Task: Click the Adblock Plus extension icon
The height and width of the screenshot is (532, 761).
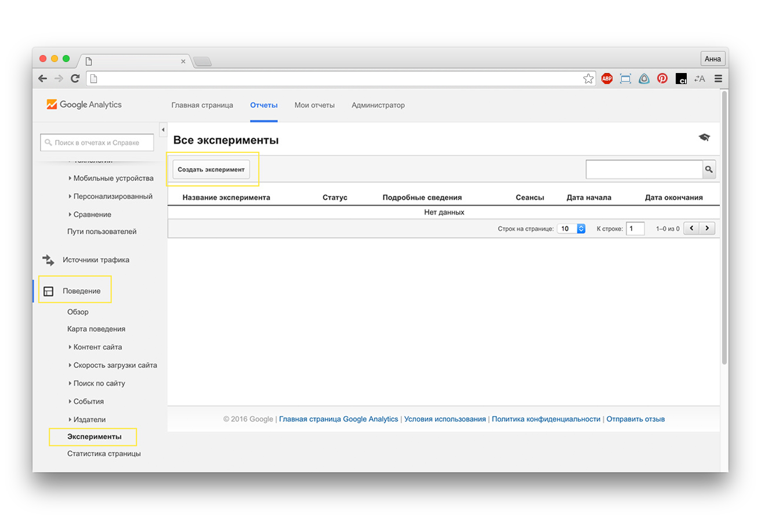Action: point(607,79)
